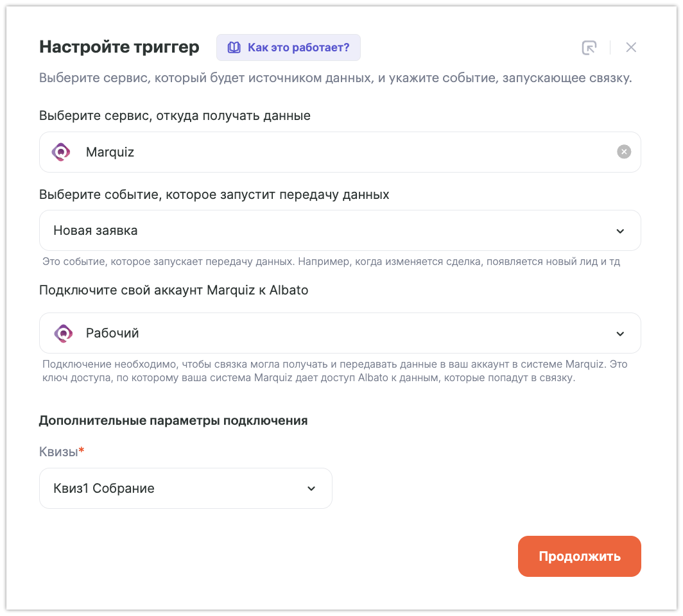Click the Marquiz logo next to "Рабочий"
This screenshot has width=683, height=616.
63,333
